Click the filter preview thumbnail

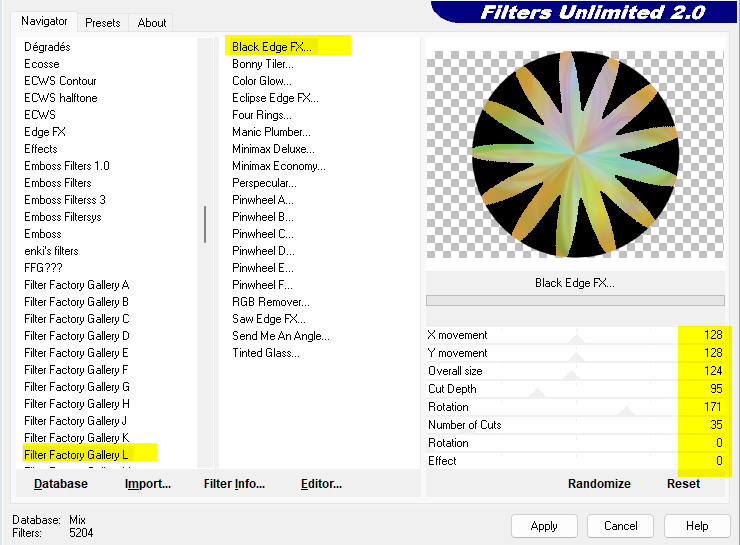tap(575, 154)
